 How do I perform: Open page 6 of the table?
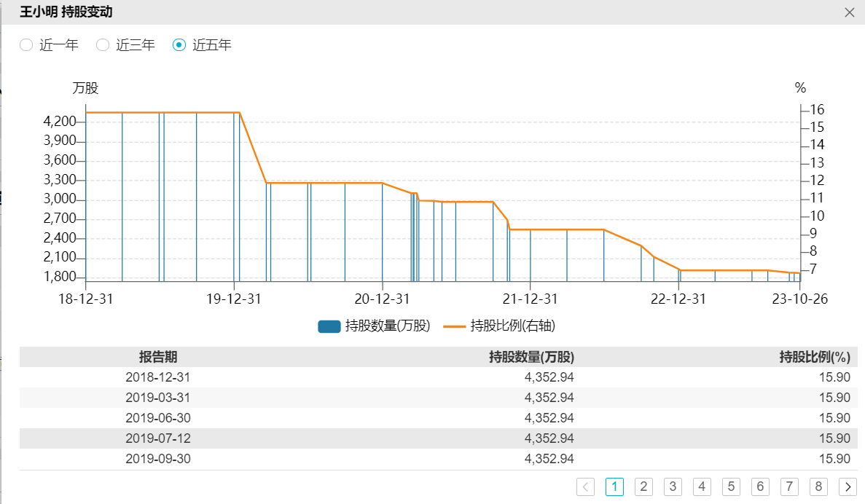[x=760, y=487]
